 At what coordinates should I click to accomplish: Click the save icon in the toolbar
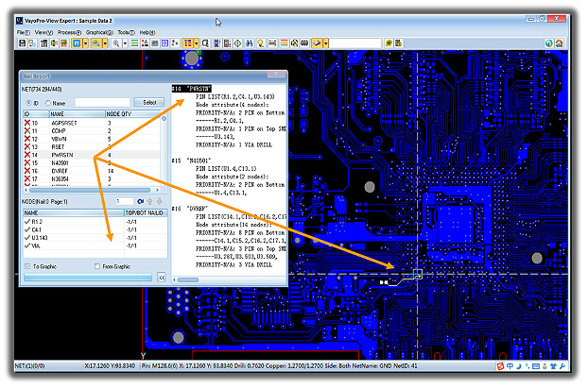(22, 43)
